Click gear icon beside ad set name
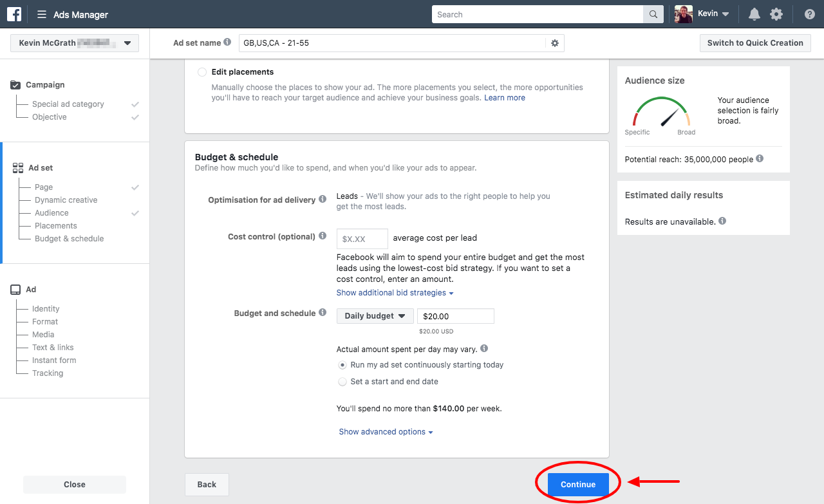The width and height of the screenshot is (824, 504). click(555, 43)
